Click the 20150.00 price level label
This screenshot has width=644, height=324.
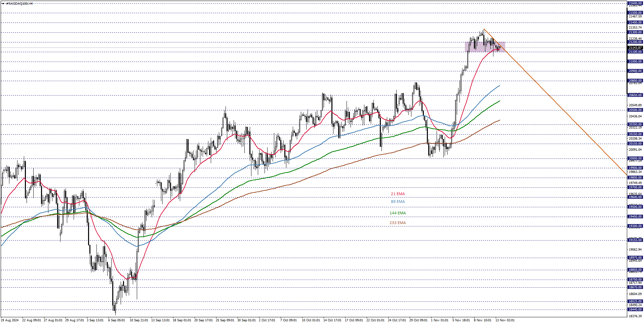635,144
